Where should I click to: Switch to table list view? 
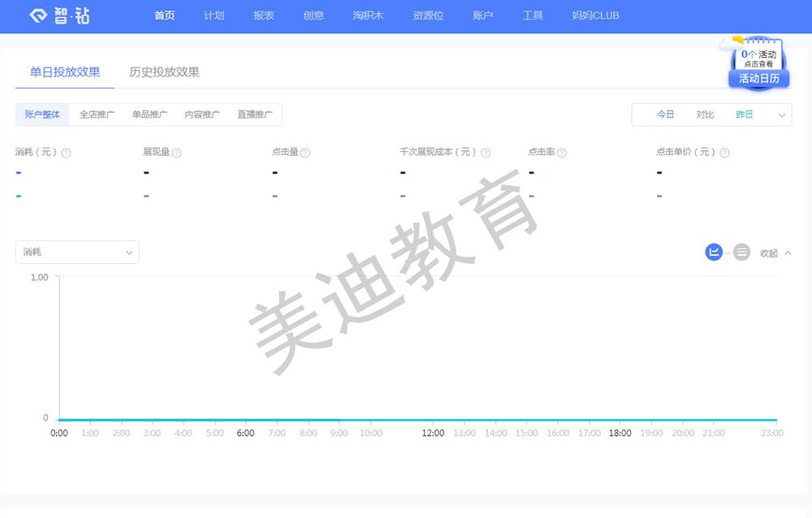[x=742, y=253]
